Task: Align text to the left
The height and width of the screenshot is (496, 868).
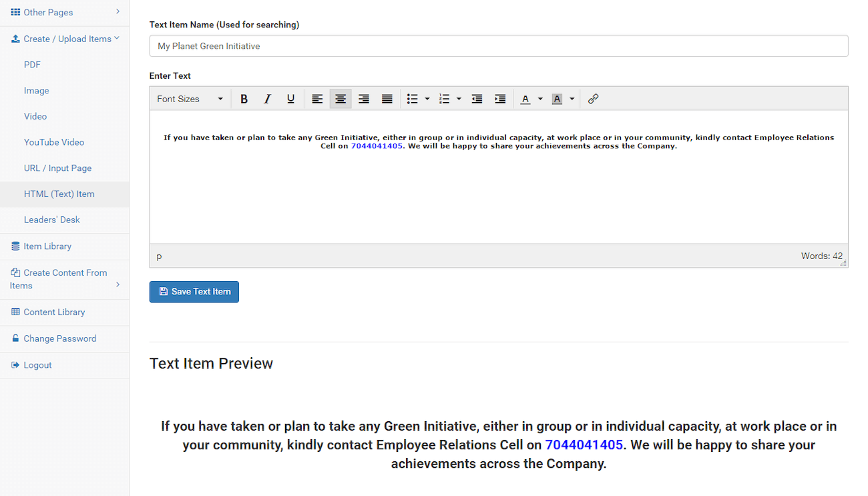Action: point(317,99)
